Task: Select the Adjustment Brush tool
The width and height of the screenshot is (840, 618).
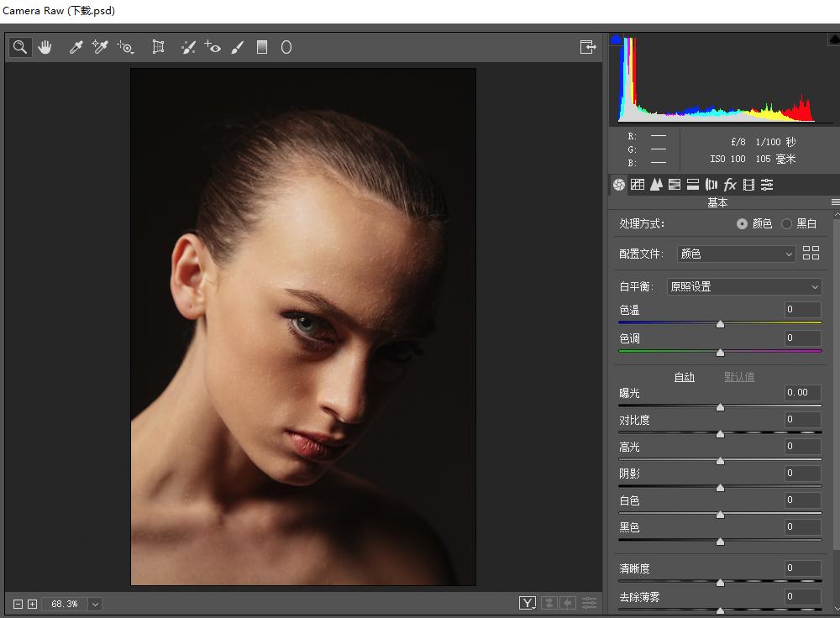Action: click(x=238, y=48)
